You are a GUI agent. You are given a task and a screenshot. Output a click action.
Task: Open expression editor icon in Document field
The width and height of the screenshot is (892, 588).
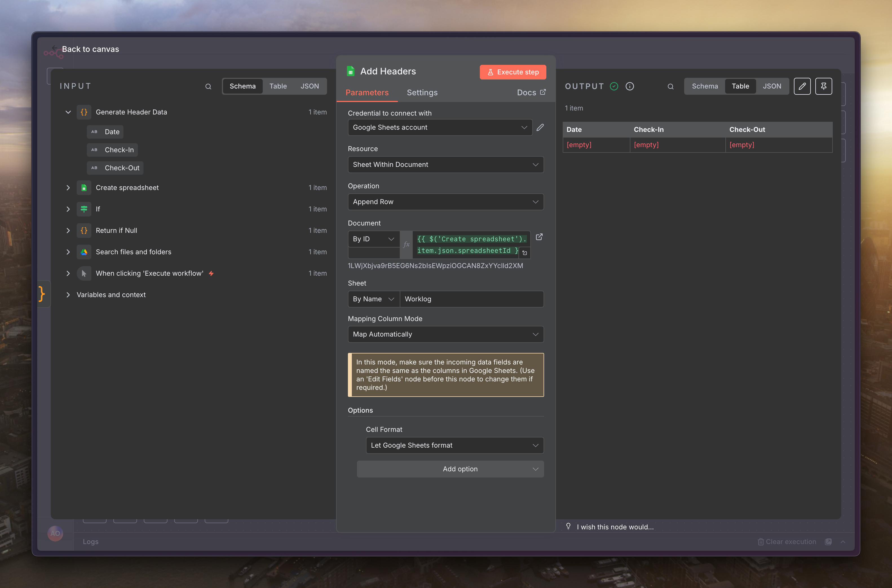point(525,253)
